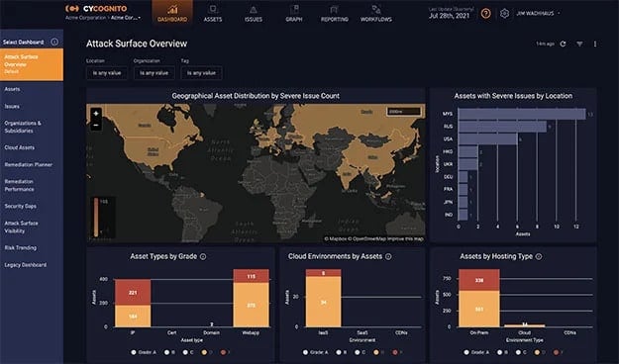Viewport: 619px width, 364px height.
Task: Toggle Grade B legend in Cloud Environments chart
Action: tap(342, 352)
